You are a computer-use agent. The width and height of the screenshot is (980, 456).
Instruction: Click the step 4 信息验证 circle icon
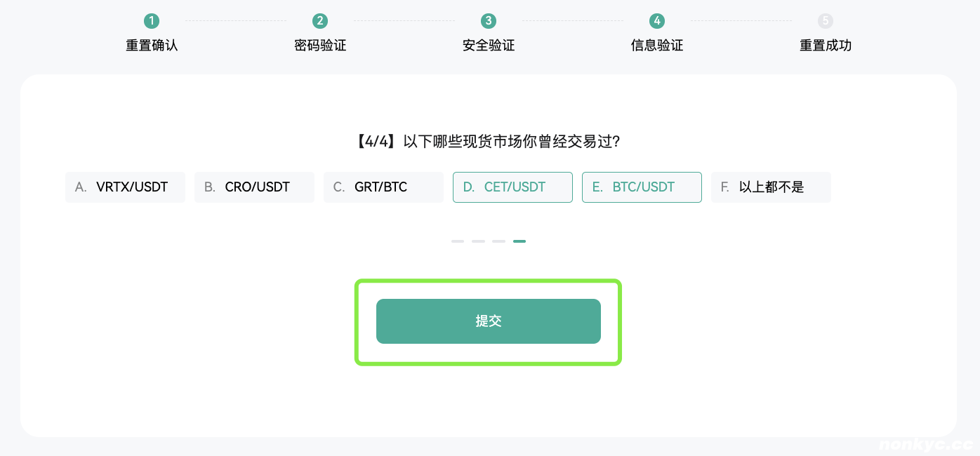[x=657, y=21]
